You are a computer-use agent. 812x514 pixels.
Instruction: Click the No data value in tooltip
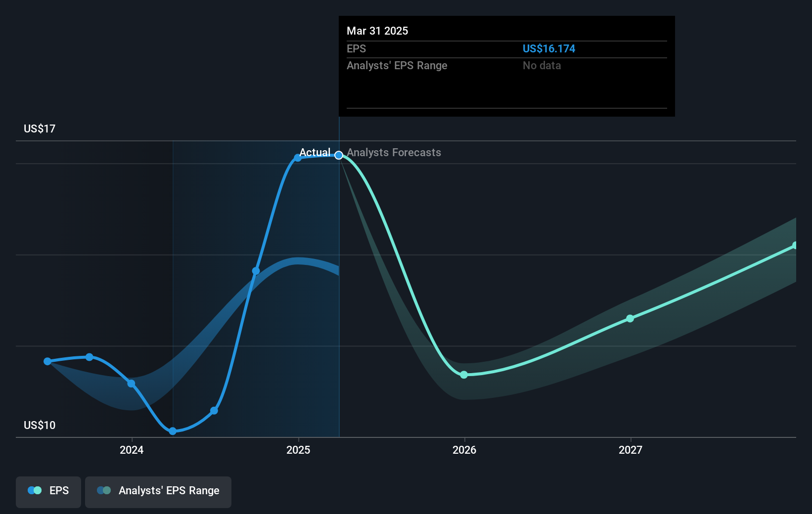(542, 66)
